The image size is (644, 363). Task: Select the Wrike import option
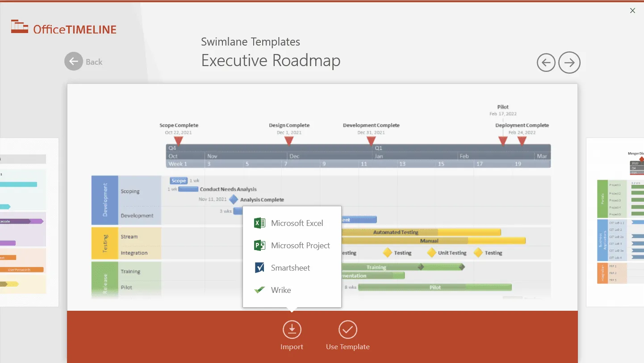(281, 290)
